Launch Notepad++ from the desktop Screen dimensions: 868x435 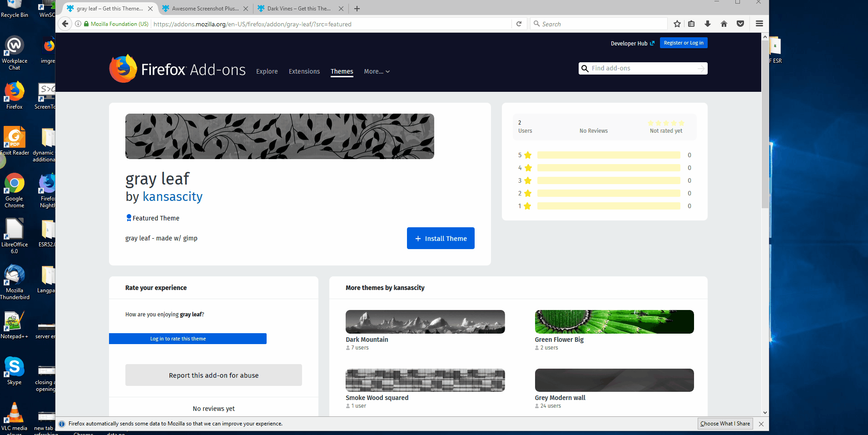point(15,325)
